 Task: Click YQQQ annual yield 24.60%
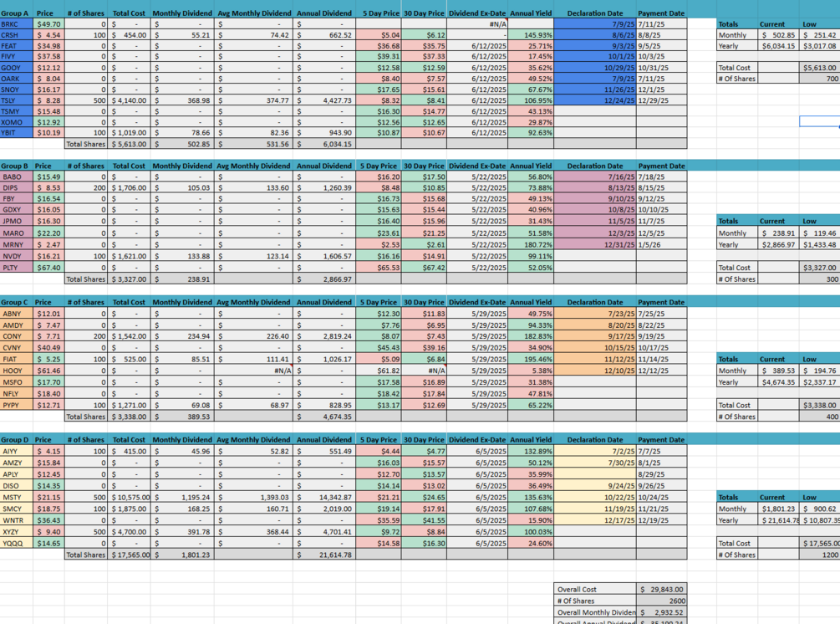[x=531, y=543]
